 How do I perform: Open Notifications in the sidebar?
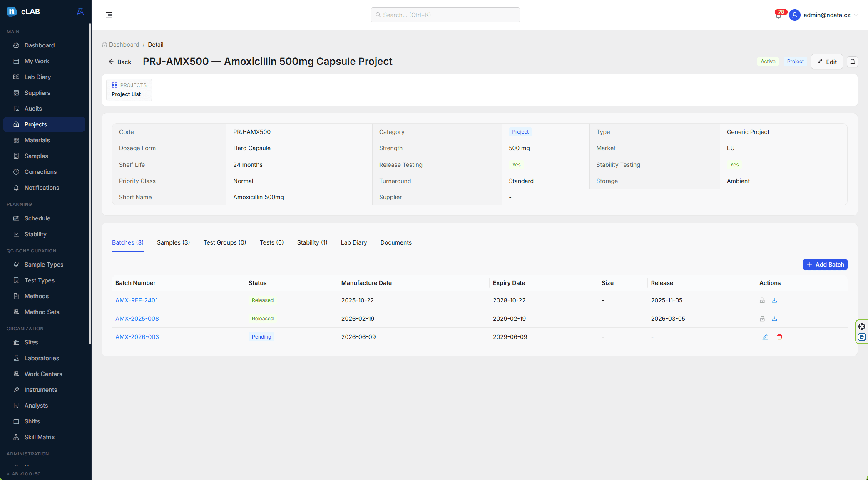tap(44, 188)
